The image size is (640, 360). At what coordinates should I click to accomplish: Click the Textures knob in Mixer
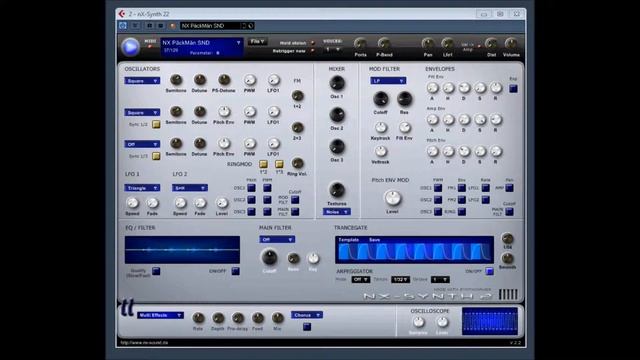[337, 190]
